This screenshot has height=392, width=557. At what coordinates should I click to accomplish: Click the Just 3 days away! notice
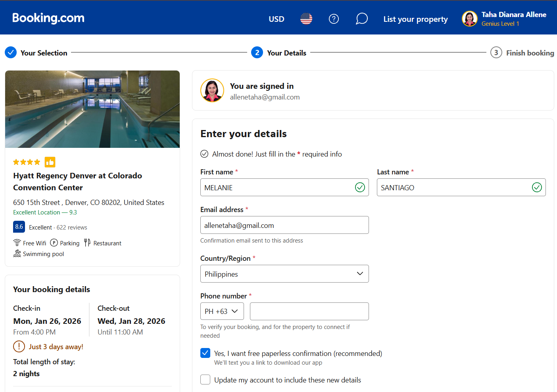(x=56, y=347)
